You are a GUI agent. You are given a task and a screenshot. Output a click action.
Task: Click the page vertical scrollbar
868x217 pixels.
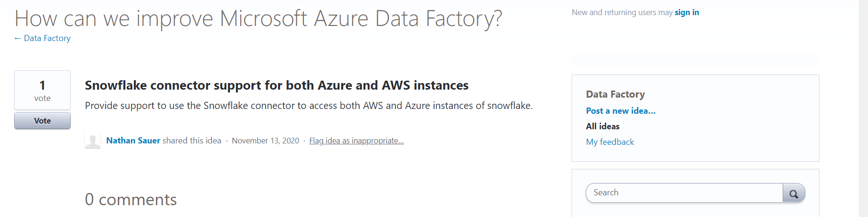coord(863,108)
